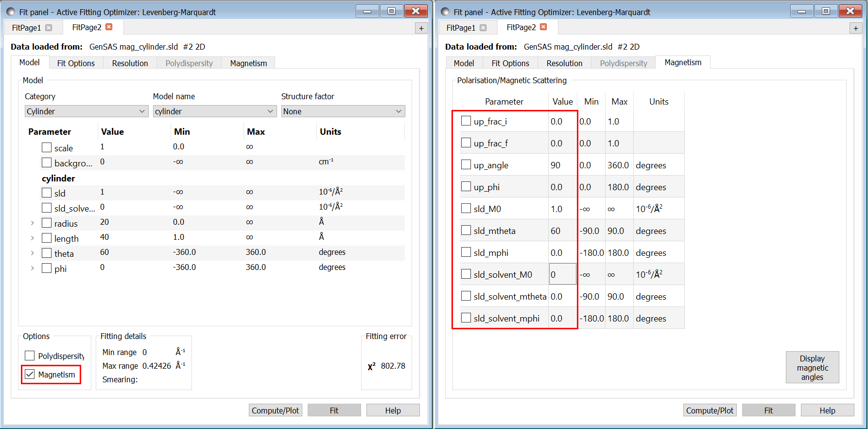The height and width of the screenshot is (429, 868).
Task: Click the sld_solvent_M0 value field
Action: click(562, 274)
